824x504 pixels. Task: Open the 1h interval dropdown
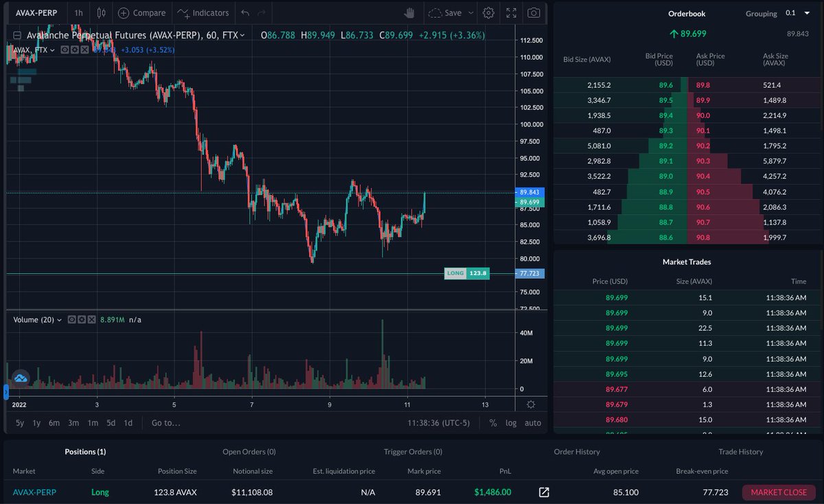pyautogui.click(x=79, y=12)
